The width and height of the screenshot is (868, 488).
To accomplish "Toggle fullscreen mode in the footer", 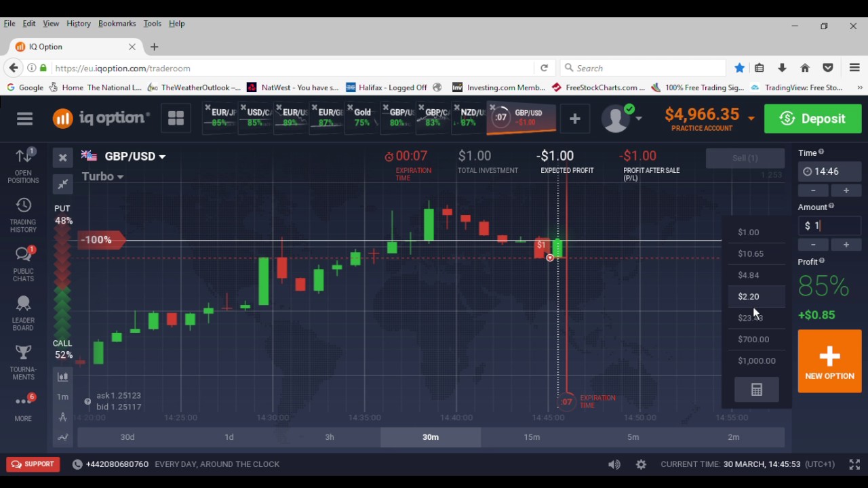I will (x=854, y=464).
